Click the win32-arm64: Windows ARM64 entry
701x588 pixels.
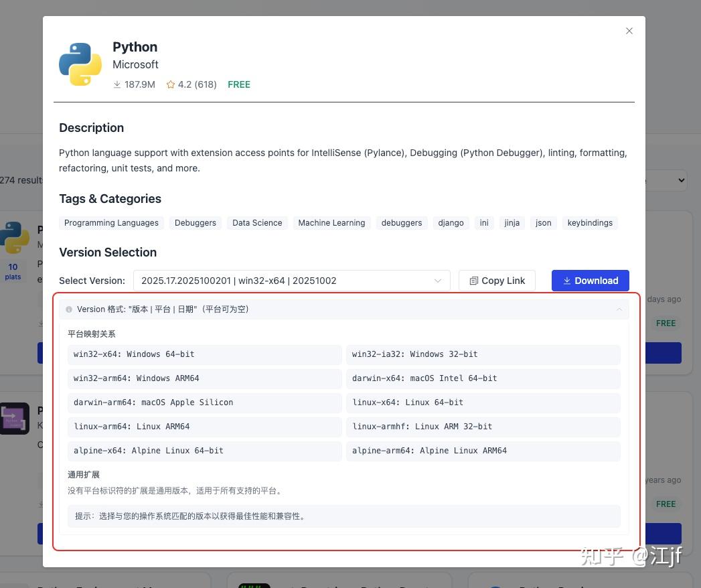205,378
